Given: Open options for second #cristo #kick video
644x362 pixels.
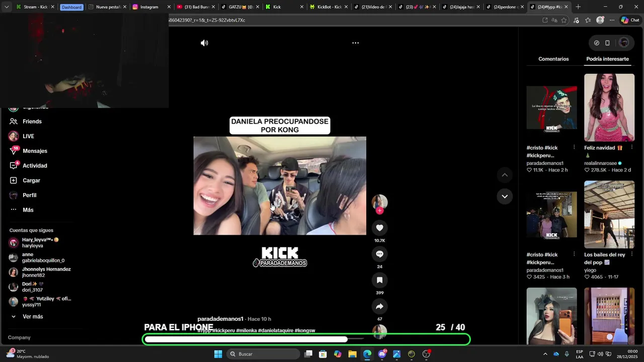Looking at the screenshot, I should tap(574, 254).
